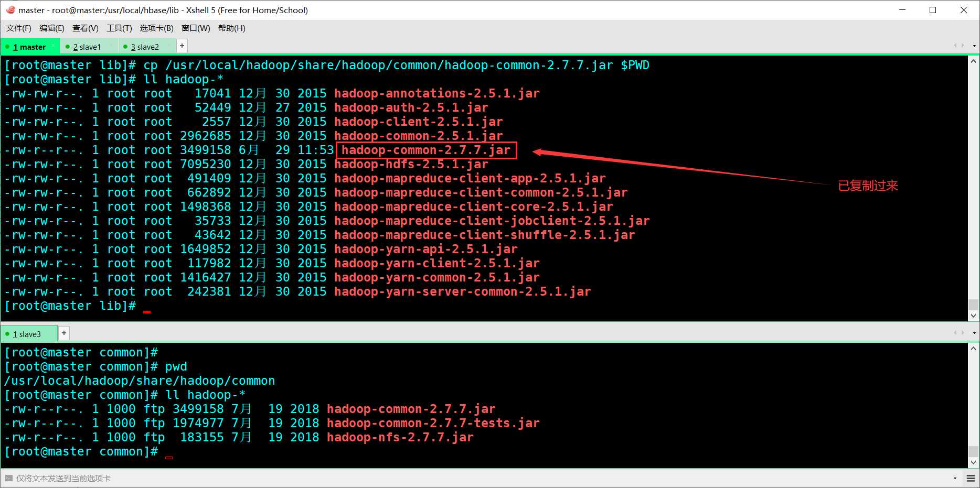Open the 编辑(E) menu

coord(52,28)
